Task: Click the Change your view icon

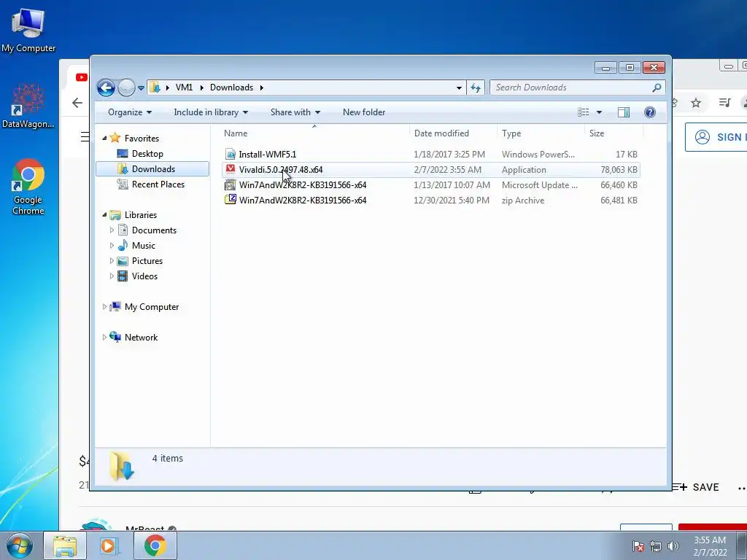Action: (x=584, y=112)
